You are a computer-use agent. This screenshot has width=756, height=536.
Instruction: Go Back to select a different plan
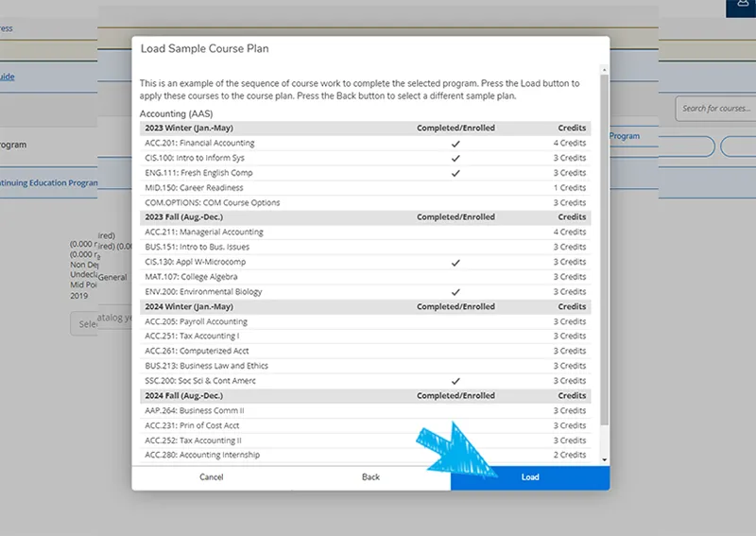(x=370, y=477)
